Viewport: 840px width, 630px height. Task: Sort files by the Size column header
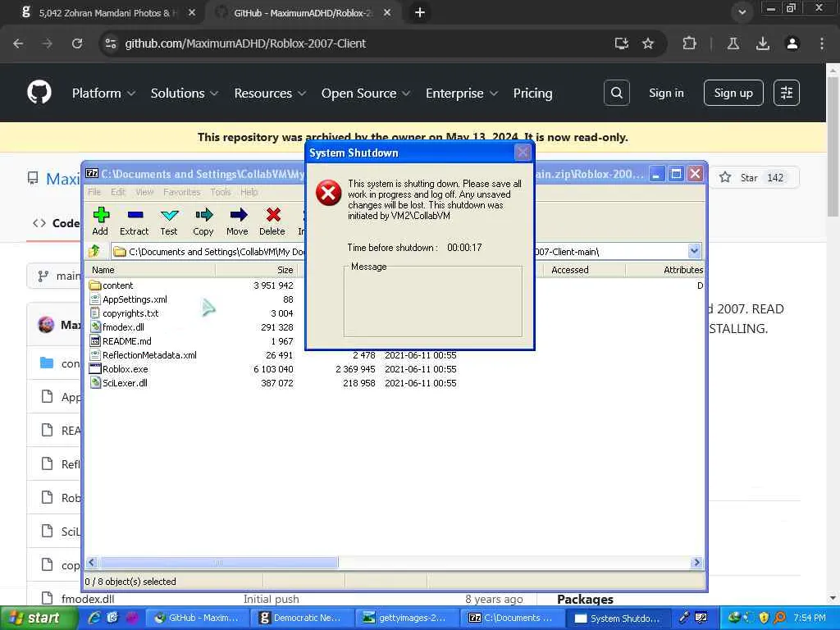click(257, 270)
